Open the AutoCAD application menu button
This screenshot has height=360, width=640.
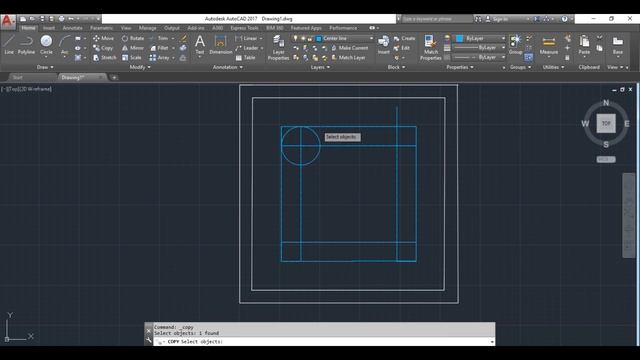(8, 22)
